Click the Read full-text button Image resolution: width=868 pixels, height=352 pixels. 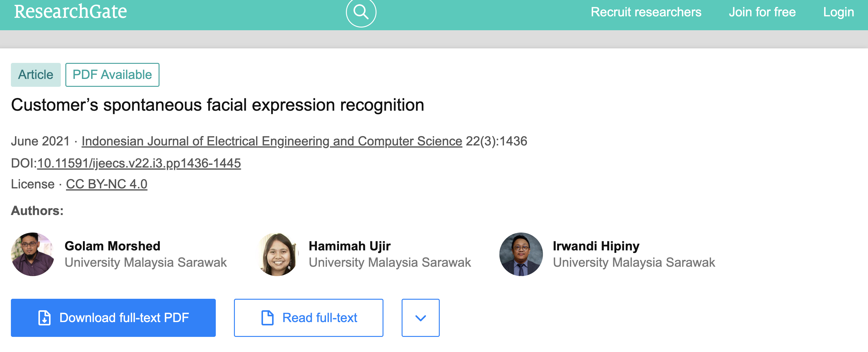308,318
